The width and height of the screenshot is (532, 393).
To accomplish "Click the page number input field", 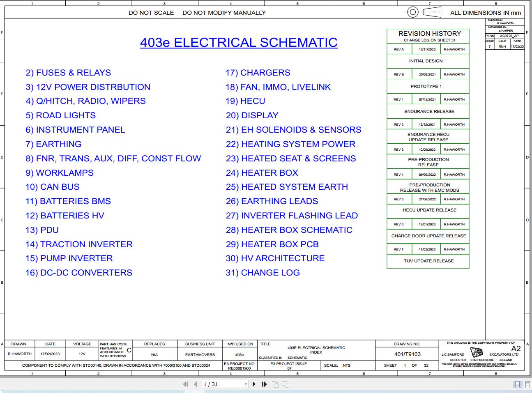I will coord(218,384).
